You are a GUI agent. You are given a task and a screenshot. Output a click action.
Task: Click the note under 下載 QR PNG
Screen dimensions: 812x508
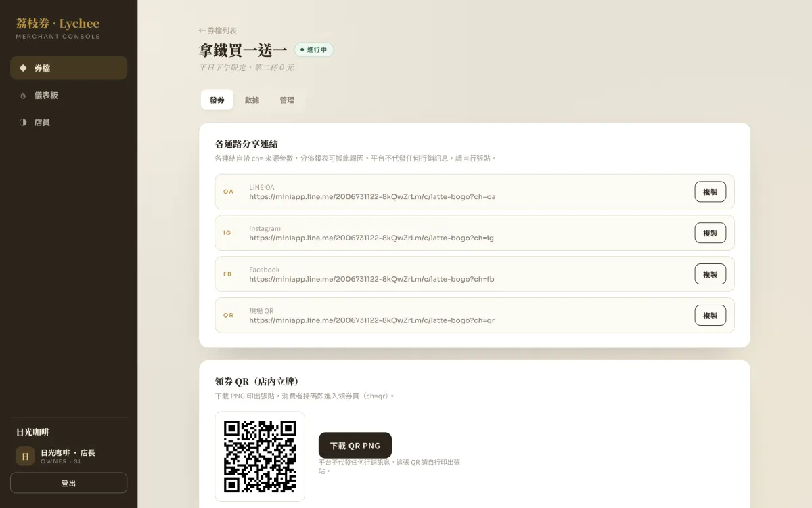390,466
